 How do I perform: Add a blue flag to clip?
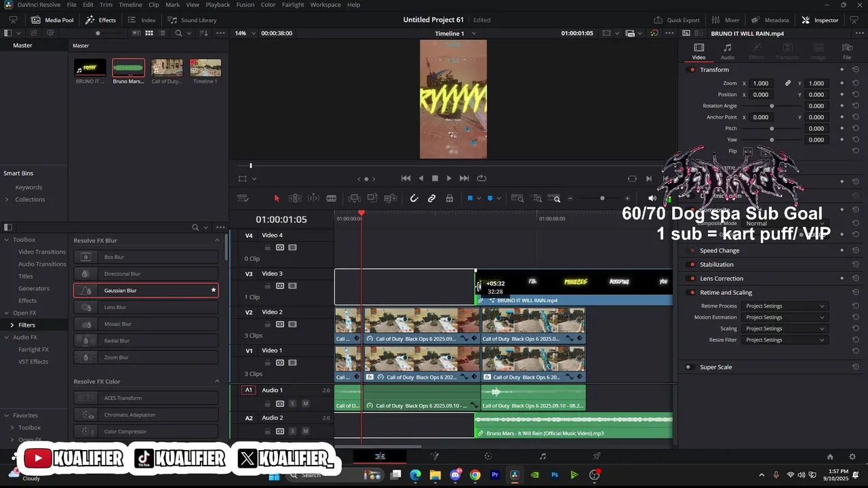coord(470,198)
